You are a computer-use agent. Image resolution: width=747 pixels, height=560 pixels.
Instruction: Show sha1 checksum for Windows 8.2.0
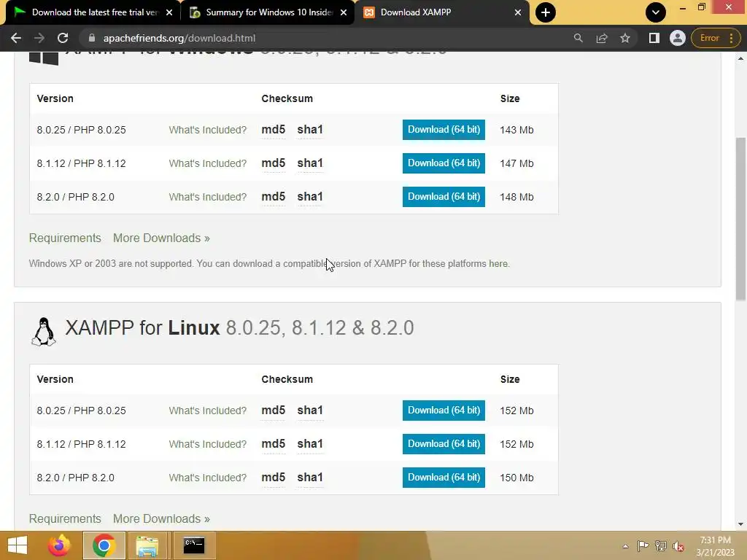pyautogui.click(x=310, y=197)
